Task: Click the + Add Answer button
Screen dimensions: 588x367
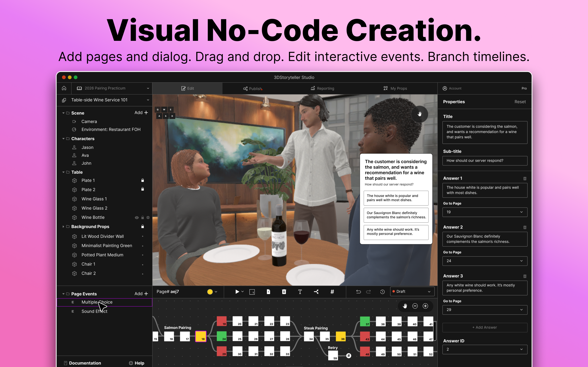Action: point(484,327)
